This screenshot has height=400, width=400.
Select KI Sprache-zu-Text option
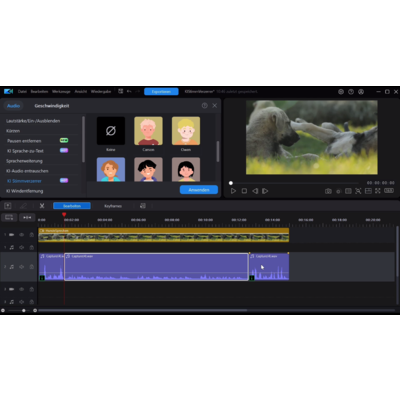(x=25, y=151)
